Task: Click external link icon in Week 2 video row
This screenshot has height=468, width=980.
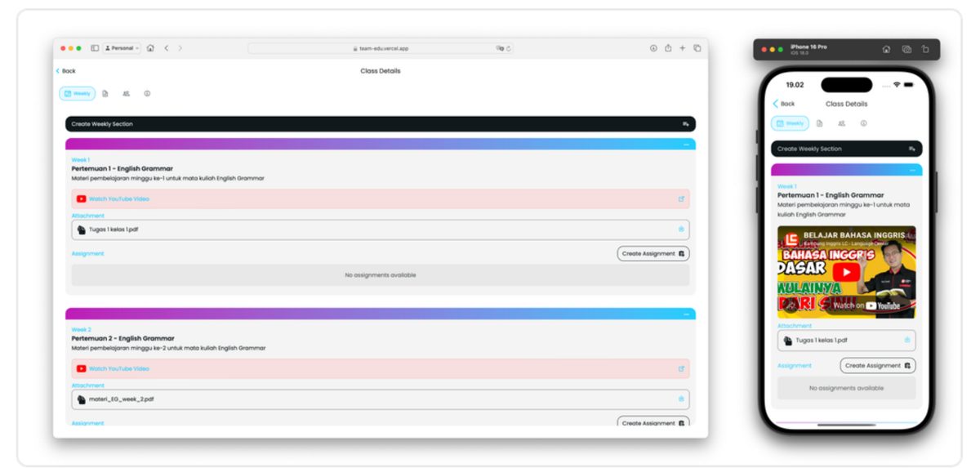Action: [x=681, y=368]
